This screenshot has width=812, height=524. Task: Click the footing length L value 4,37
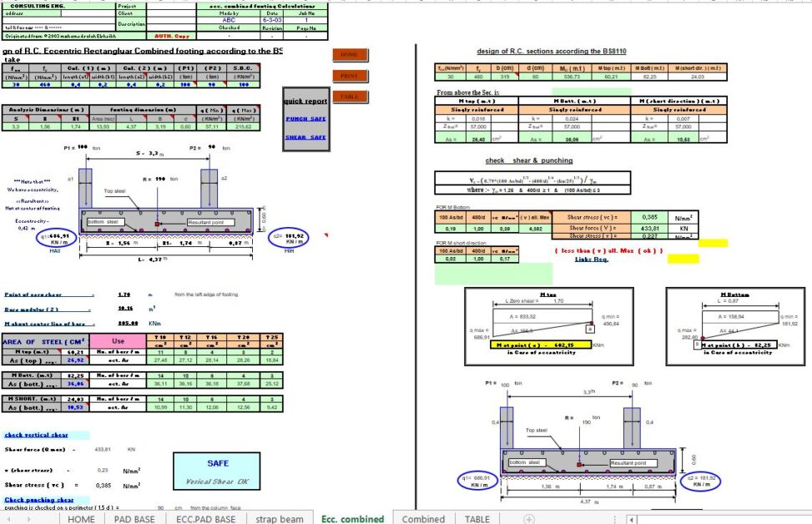pos(129,125)
